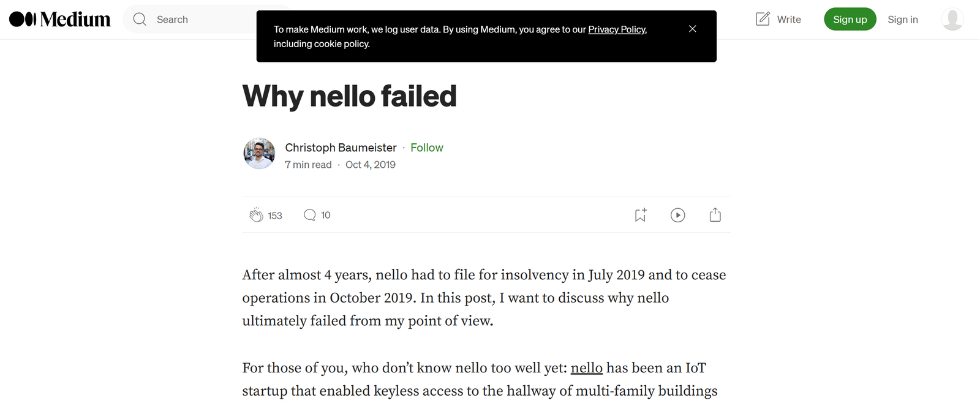980x403 pixels.
Task: Click the Medium logo
Action: point(59,20)
